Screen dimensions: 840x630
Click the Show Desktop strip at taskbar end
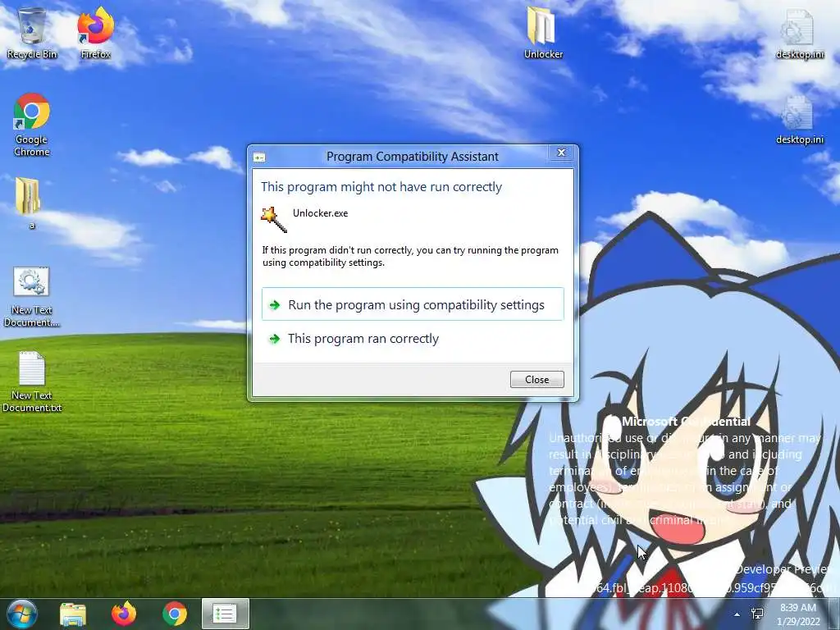pyautogui.click(x=834, y=614)
